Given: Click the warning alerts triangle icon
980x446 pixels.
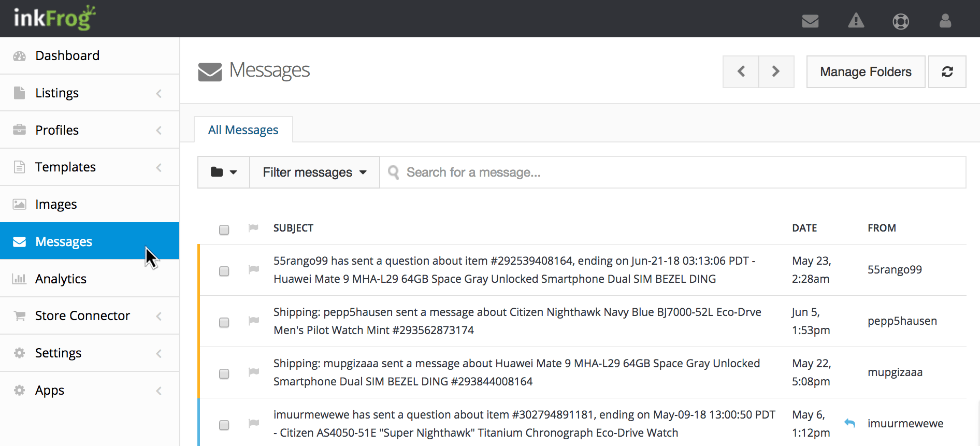Looking at the screenshot, I should click(x=856, y=21).
